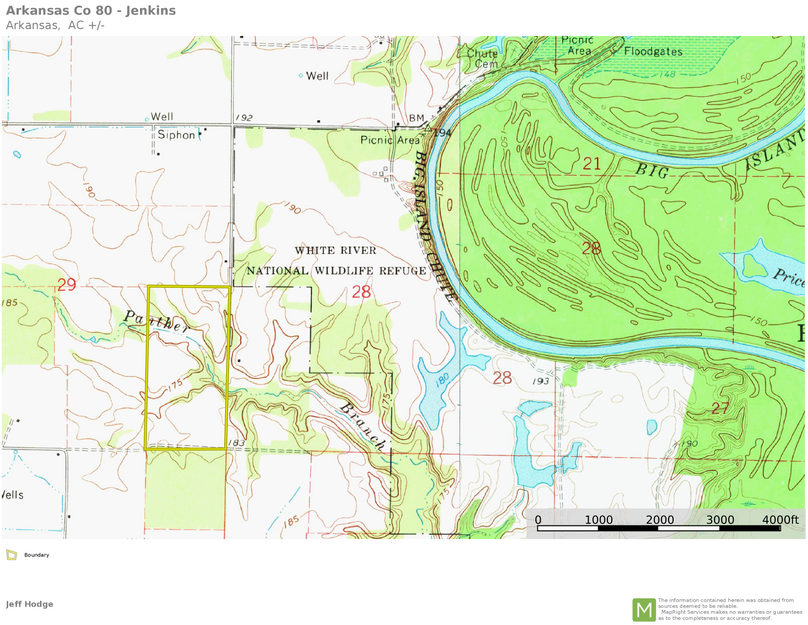Viewport: 808px width, 625px height.
Task: Click the yellow Boundary legend icon
Action: pos(11,555)
